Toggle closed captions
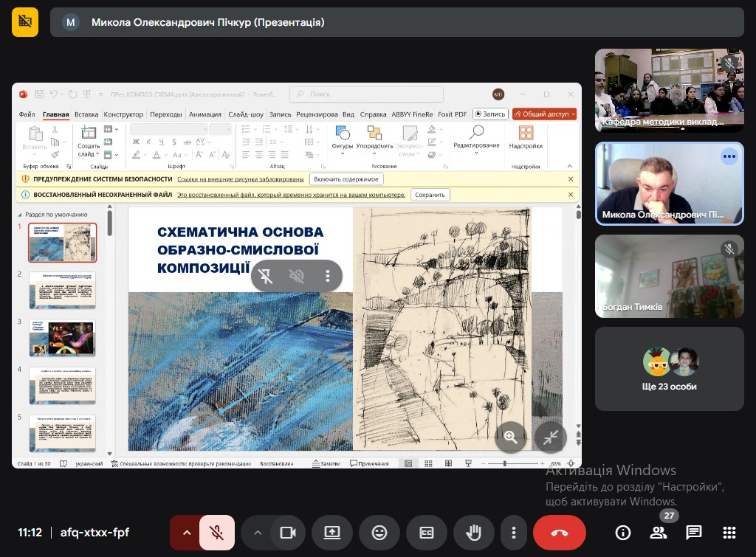The width and height of the screenshot is (756, 557). (x=426, y=533)
